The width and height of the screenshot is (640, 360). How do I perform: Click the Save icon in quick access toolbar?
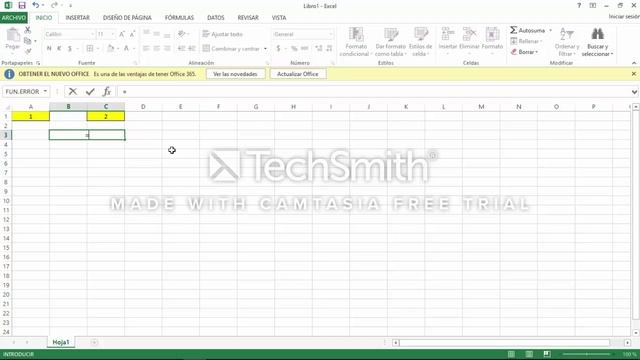click(22, 6)
